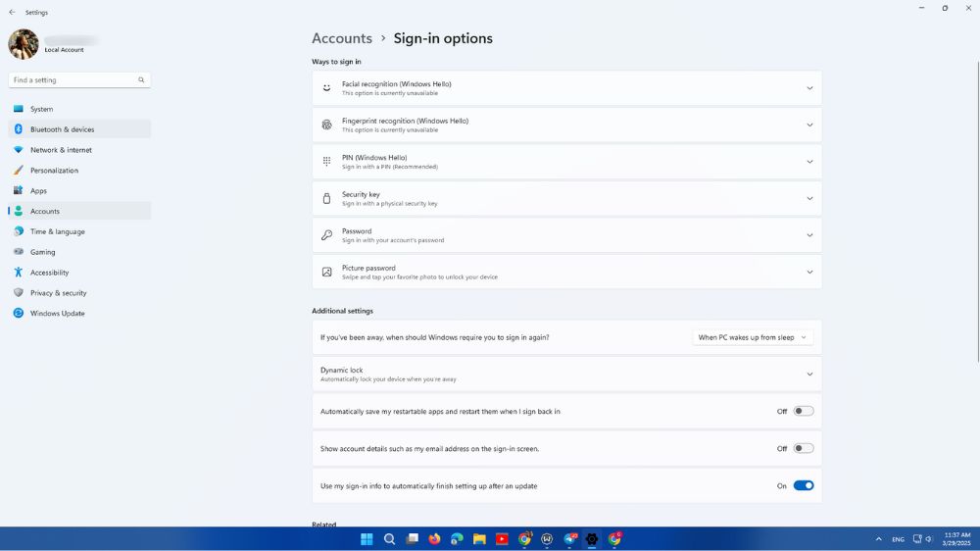Select the Network & internet wifi icon
Image resolution: width=980 pixels, height=551 pixels.
18,149
